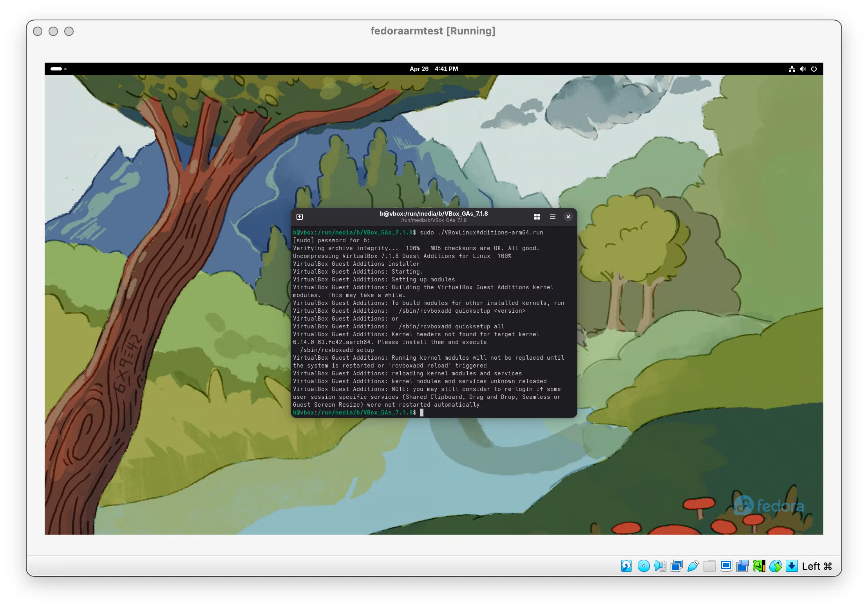This screenshot has height=609, width=868.
Task: Open the GNOME Activities indicator
Action: click(56, 68)
